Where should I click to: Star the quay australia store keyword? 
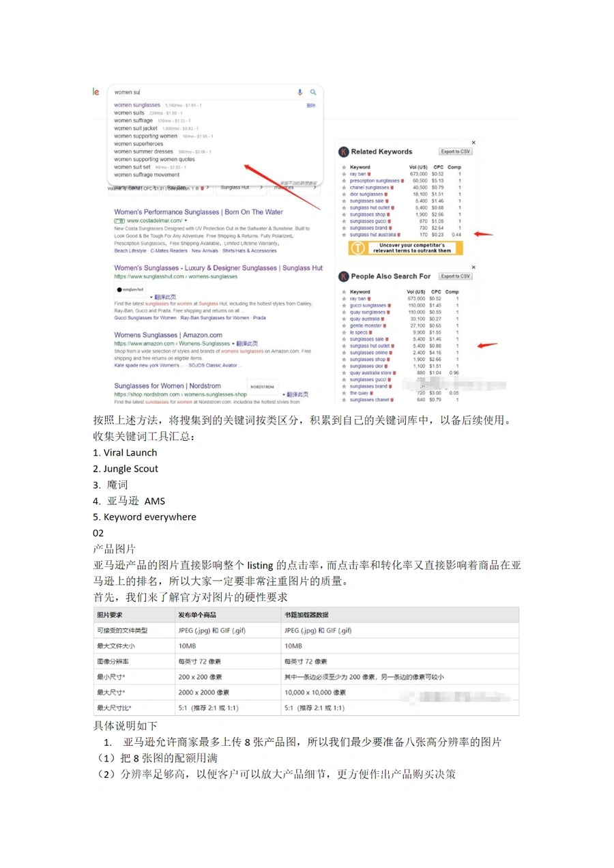(x=345, y=373)
